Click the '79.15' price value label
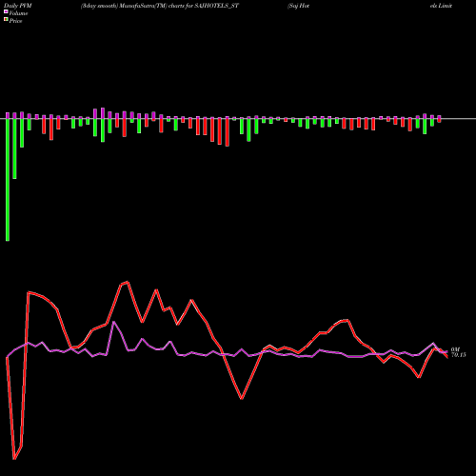 (459, 355)
